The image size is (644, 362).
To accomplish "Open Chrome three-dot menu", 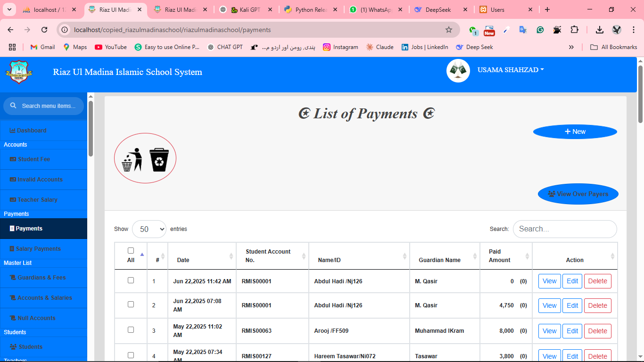I will [x=633, y=30].
